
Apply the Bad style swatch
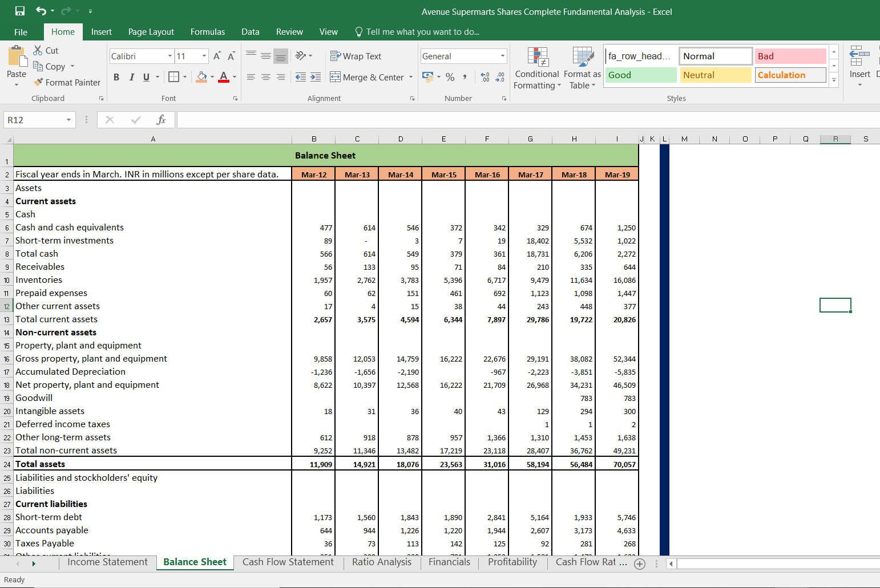tap(790, 56)
